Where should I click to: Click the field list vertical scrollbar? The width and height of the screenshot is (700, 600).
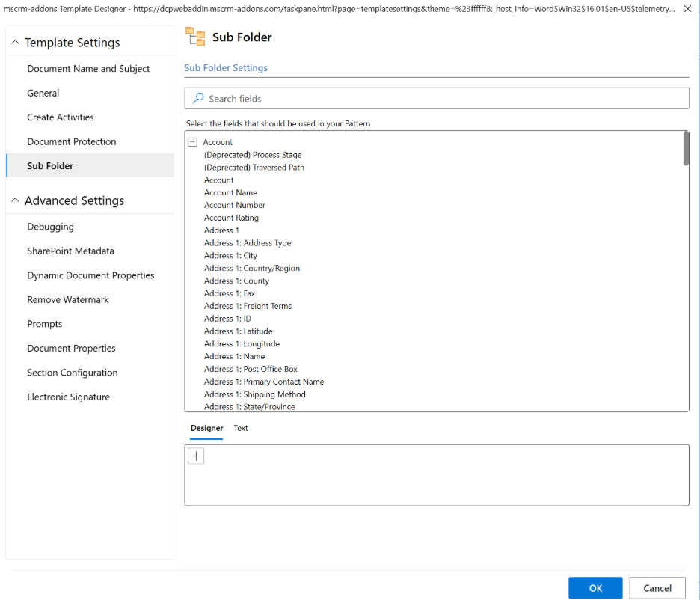[x=686, y=148]
